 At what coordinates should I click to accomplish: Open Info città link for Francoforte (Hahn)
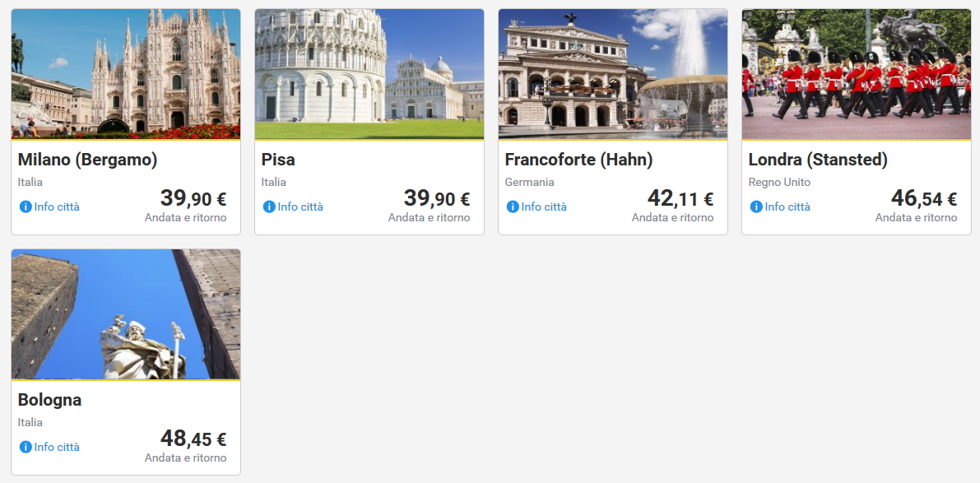(544, 207)
